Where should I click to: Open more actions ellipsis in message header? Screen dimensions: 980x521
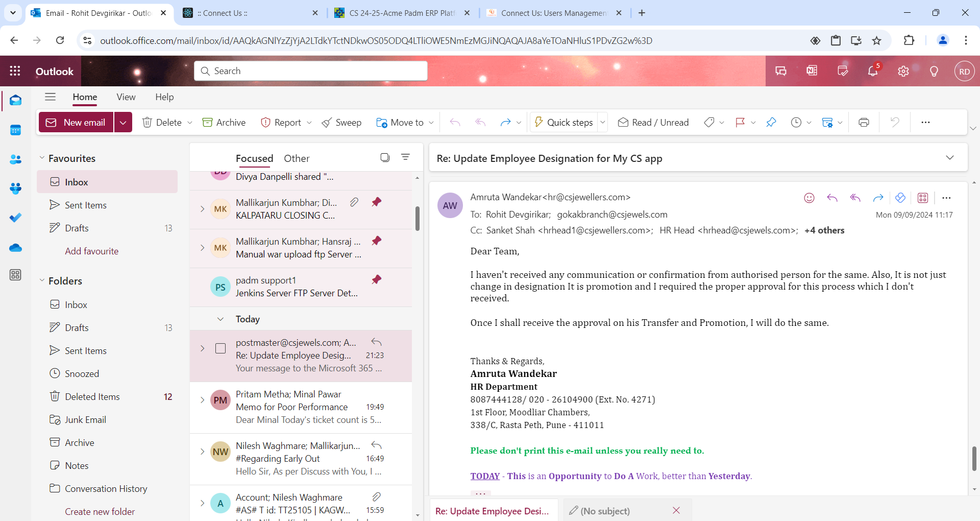point(946,198)
